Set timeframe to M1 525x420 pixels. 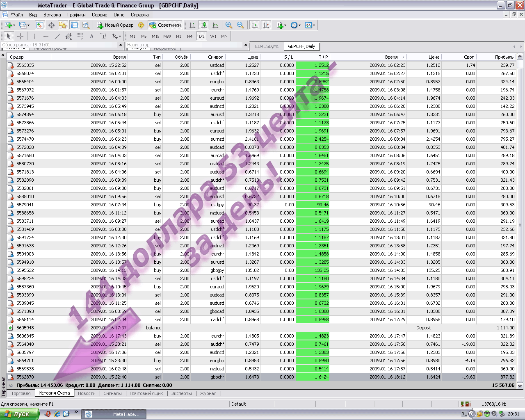click(132, 36)
